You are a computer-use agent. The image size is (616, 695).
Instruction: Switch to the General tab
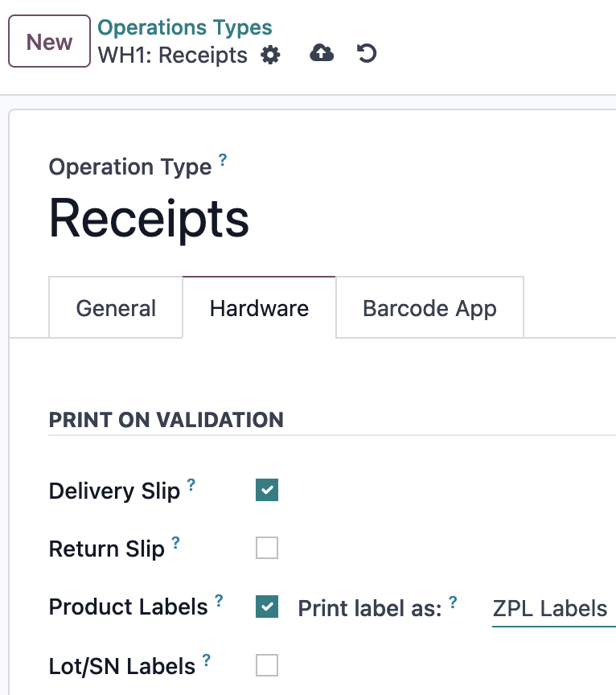[x=116, y=307]
